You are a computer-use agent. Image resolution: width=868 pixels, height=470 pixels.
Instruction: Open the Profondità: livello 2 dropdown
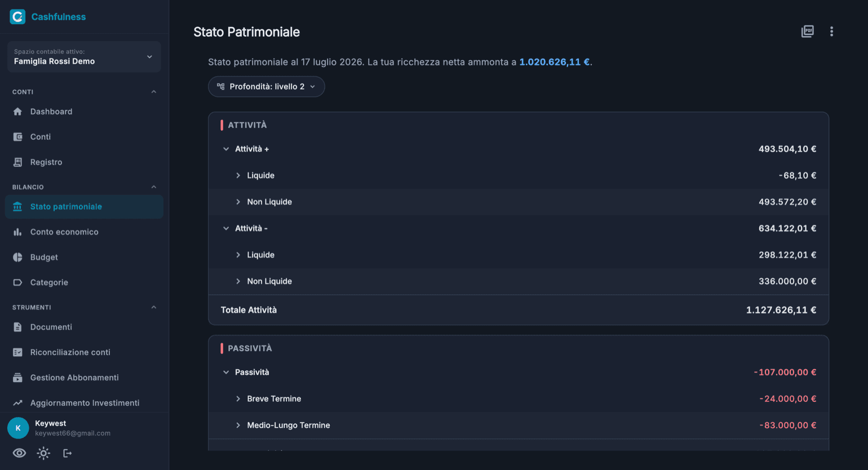click(x=267, y=87)
